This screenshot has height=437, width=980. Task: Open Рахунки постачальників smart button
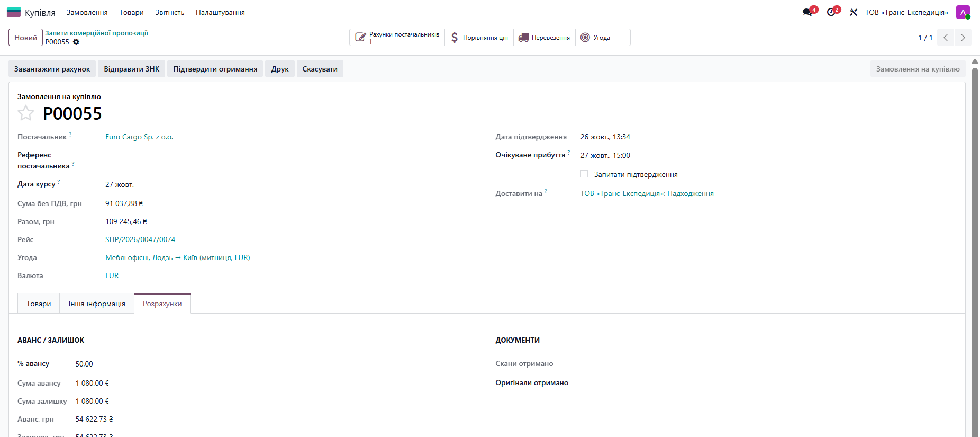397,38
